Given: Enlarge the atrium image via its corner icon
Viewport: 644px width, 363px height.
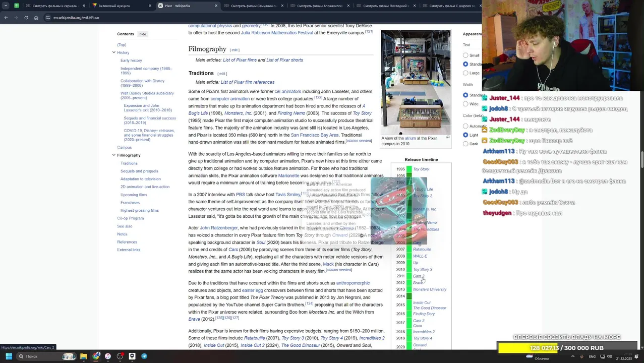Looking at the screenshot, I should click(448, 137).
